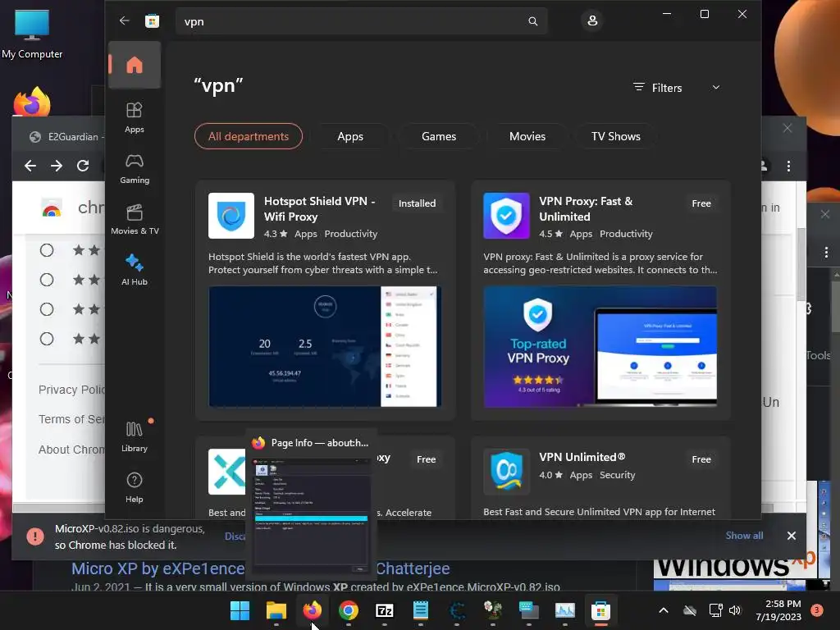
Task: Select Apps filter tab
Action: (x=350, y=136)
